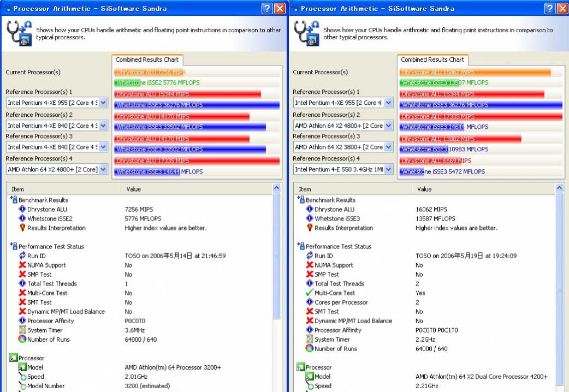Viewport: 569px width, 392px height.
Task: Collapse Performance Test Status group in right window
Action: click(x=301, y=246)
